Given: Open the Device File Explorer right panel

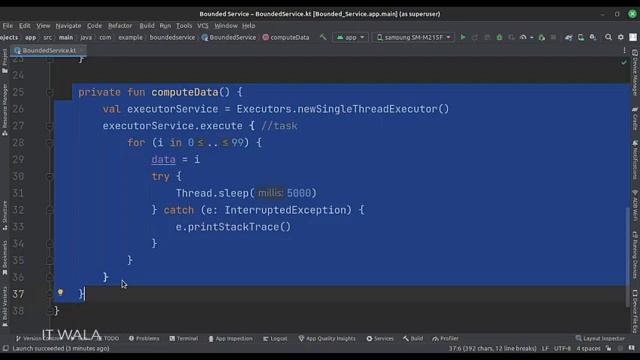Looking at the screenshot, I should (635, 311).
